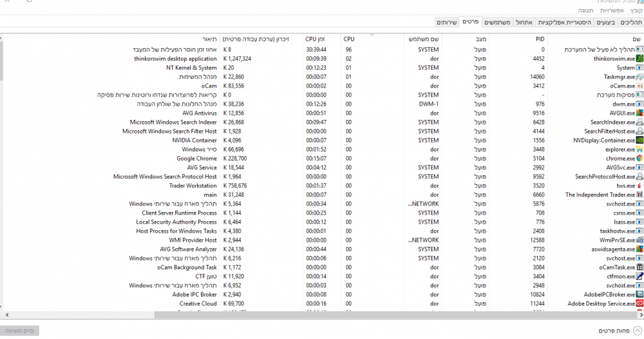Click the oCam.exe red icon

coord(639,86)
